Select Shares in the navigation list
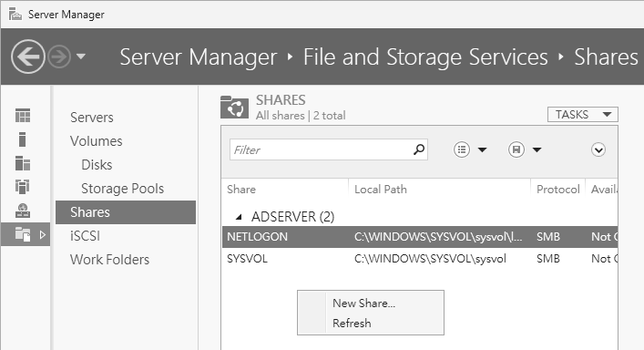Viewport: 644px width, 350px height. 126,212
